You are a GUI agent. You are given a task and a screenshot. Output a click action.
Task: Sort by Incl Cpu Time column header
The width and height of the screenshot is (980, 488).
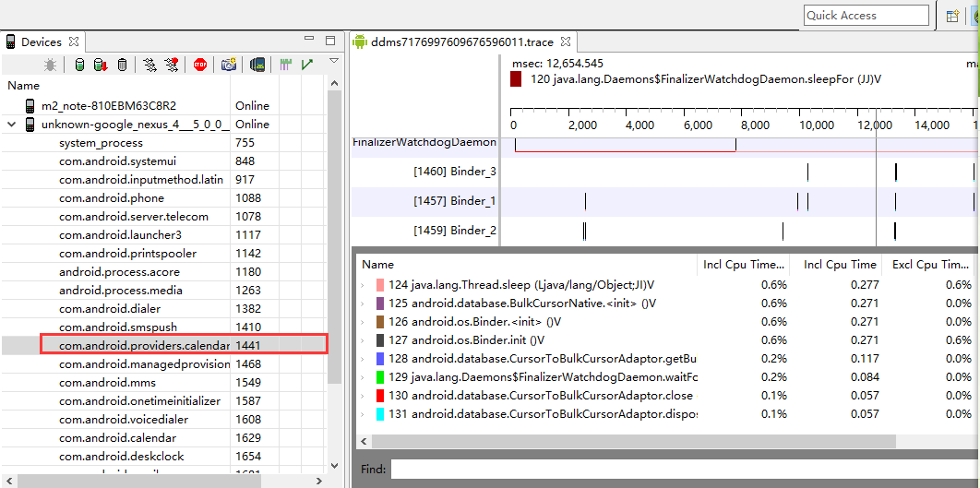pos(743,265)
